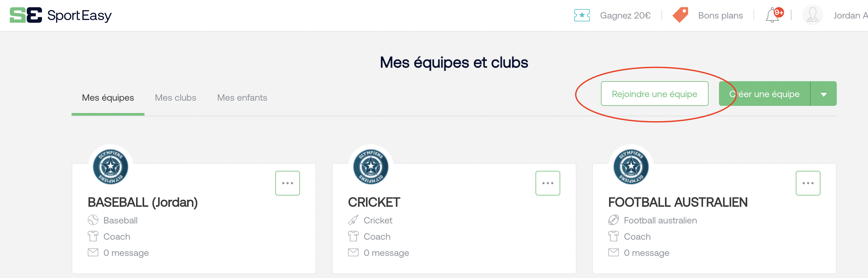868x278 pixels.
Task: Open the notifications bell
Action: click(x=772, y=16)
